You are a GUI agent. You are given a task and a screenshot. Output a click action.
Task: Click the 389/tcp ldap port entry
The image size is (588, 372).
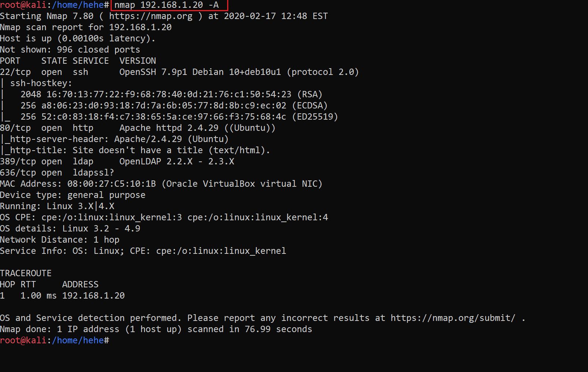pyautogui.click(x=18, y=161)
